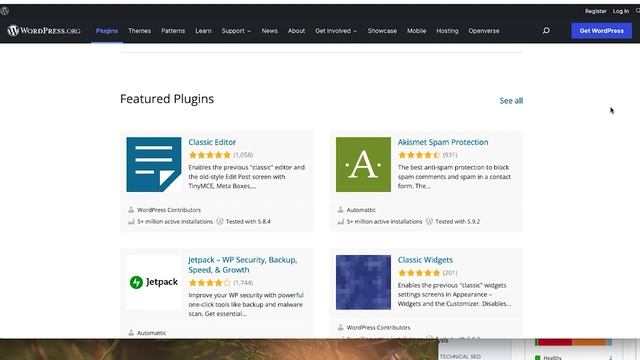Click the Akismet plugin icon
Screen dimensions: 640x360
coord(363,164)
